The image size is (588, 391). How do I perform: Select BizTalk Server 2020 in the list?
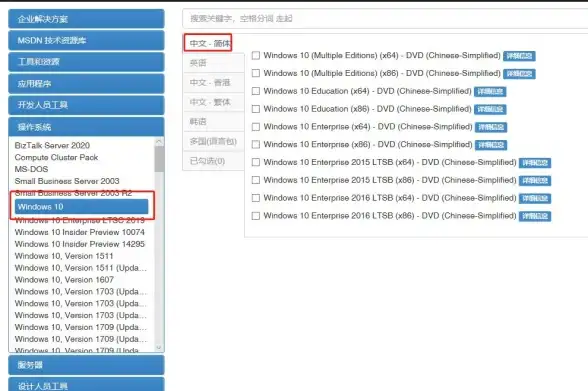[52, 145]
